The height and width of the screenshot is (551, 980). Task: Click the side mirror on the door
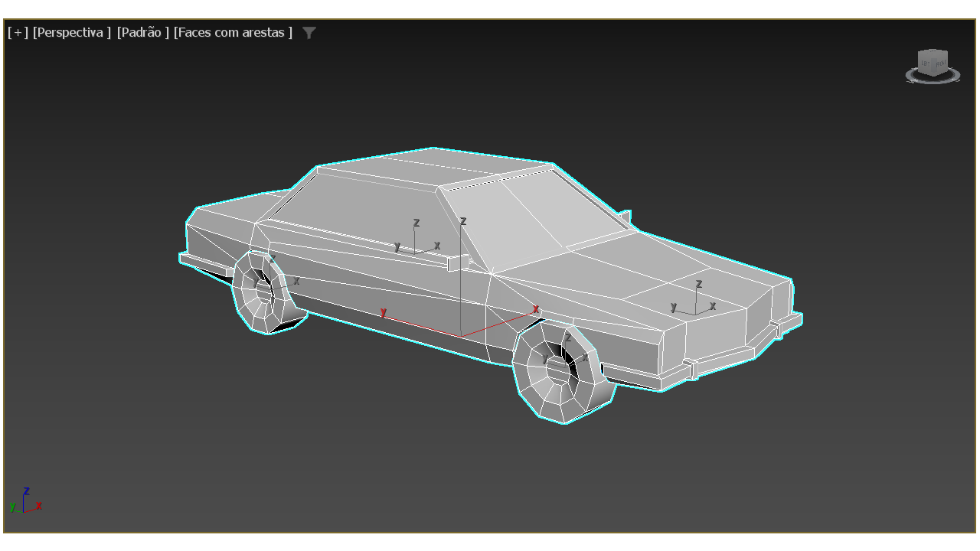coord(458,262)
